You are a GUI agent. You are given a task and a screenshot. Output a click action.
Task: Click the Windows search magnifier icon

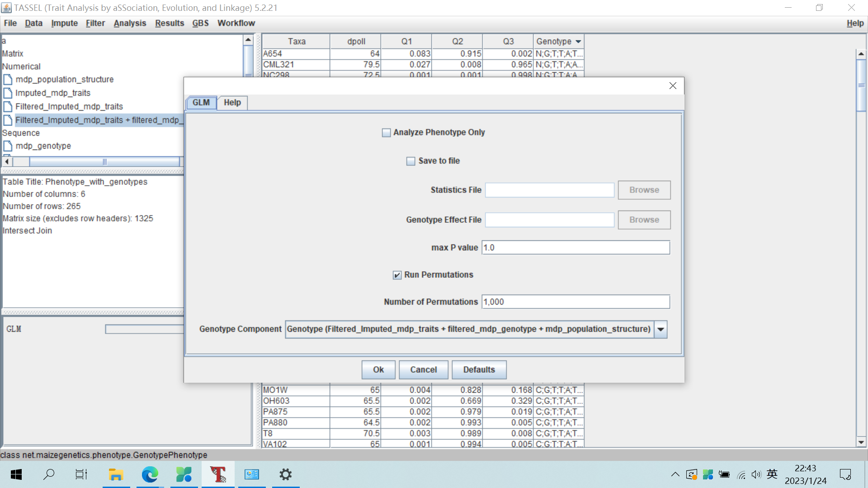coord(49,474)
